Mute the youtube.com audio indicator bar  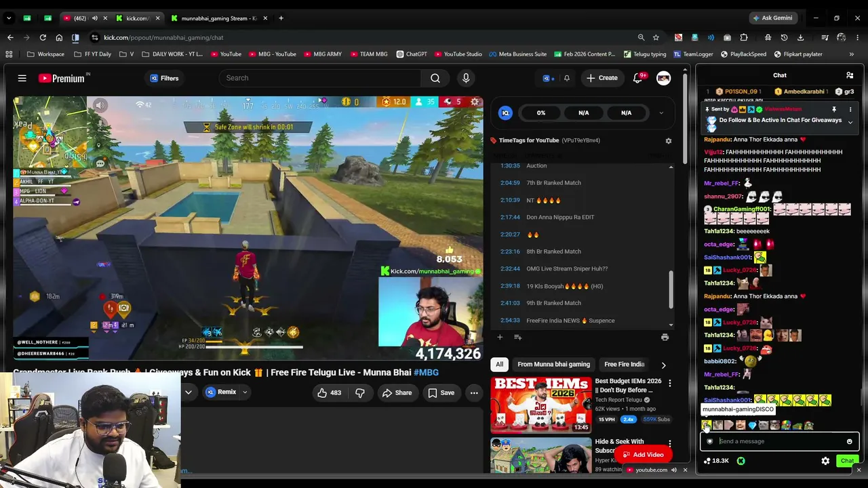[673, 470]
